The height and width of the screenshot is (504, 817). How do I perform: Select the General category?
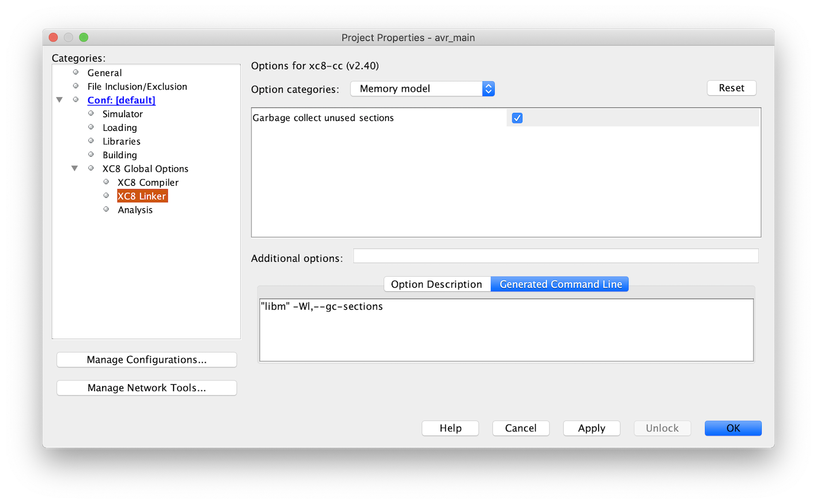[104, 73]
